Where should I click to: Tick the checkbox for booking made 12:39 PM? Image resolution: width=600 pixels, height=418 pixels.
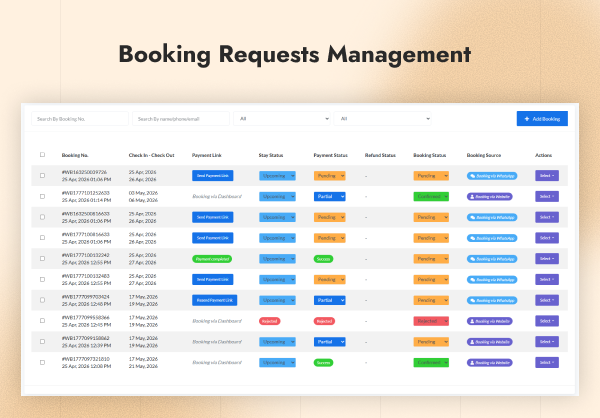tap(42, 341)
